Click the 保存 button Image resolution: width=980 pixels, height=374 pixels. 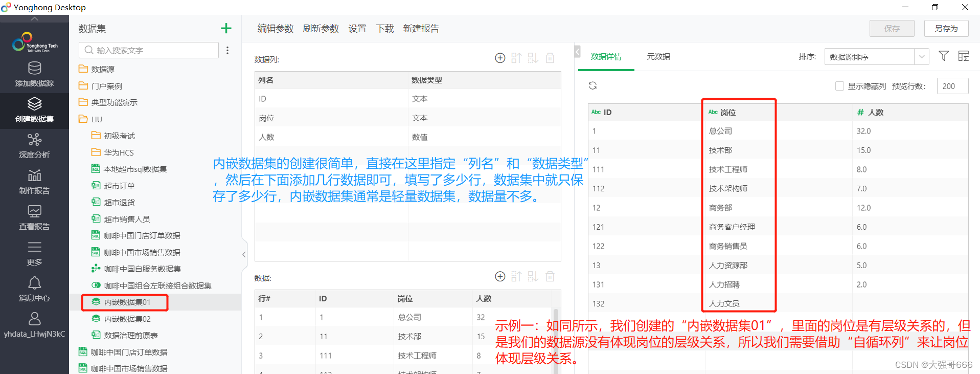[x=892, y=29]
